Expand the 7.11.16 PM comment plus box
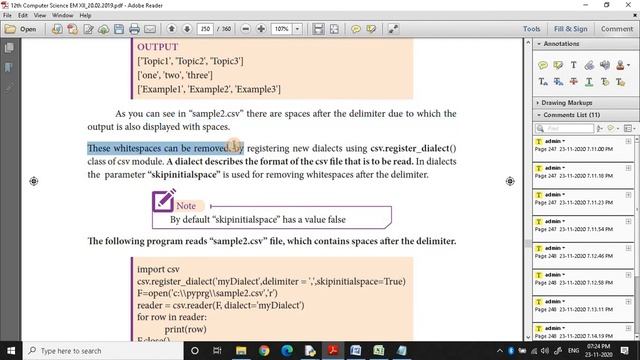This screenshot has width=640, height=360. click(x=628, y=168)
